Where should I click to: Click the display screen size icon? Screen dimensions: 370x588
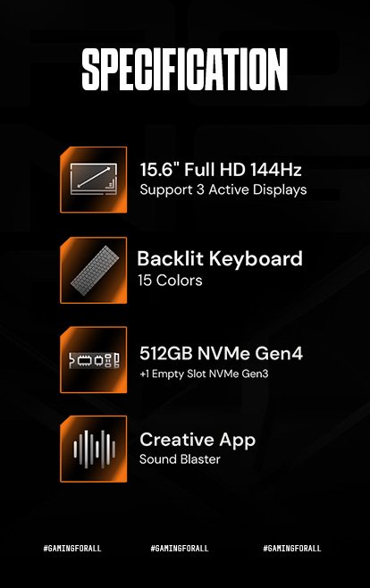[x=93, y=180]
